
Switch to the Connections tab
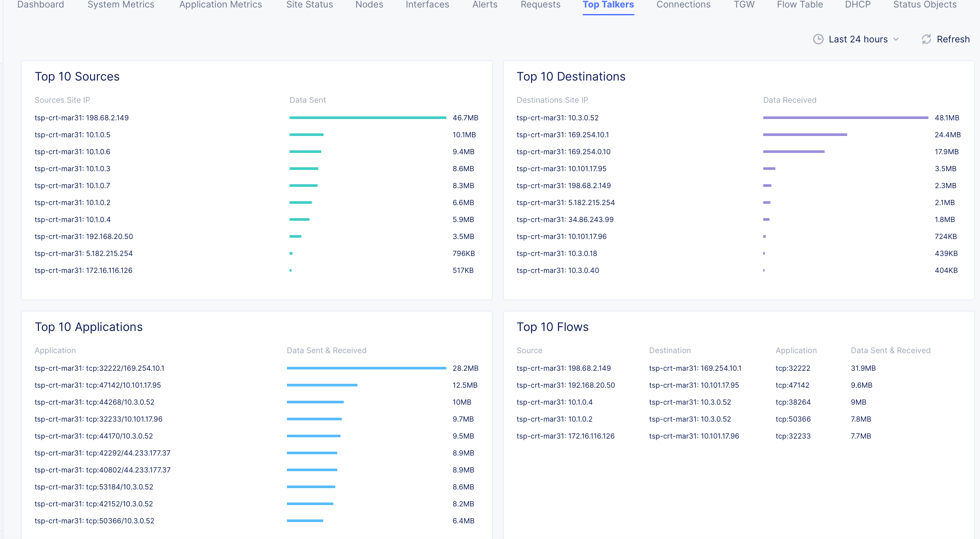[x=683, y=5]
